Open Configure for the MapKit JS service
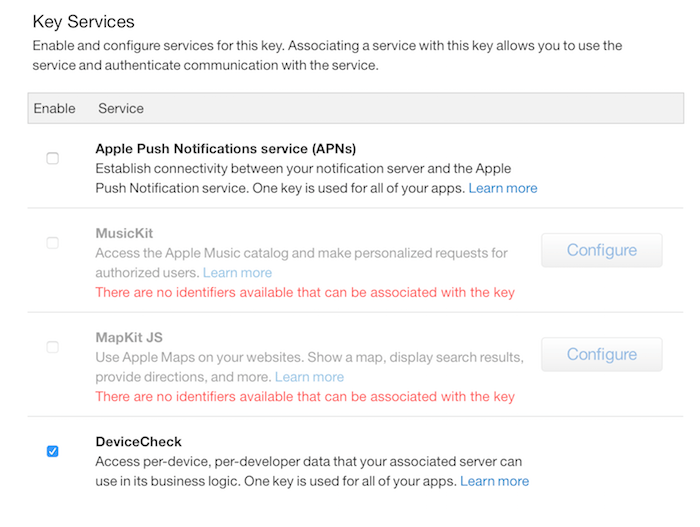700x527 pixels. (x=602, y=354)
